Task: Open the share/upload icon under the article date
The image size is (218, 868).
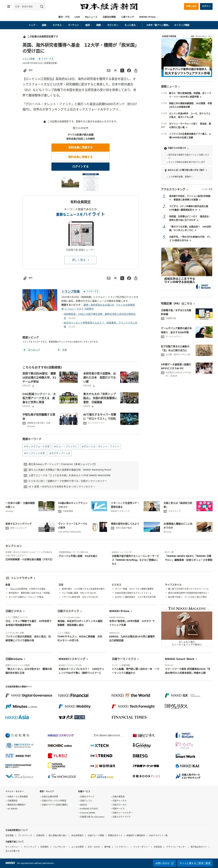Action: [136, 70]
